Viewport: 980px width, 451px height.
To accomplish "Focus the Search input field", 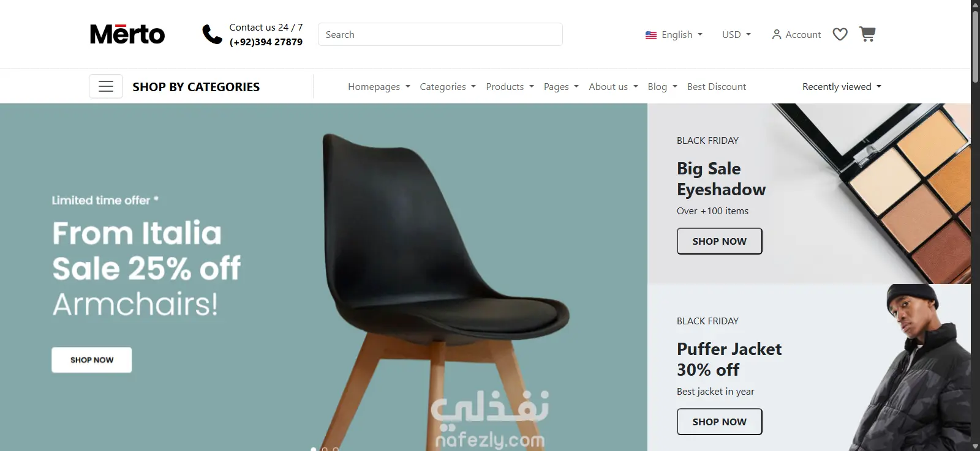I will tap(440, 34).
